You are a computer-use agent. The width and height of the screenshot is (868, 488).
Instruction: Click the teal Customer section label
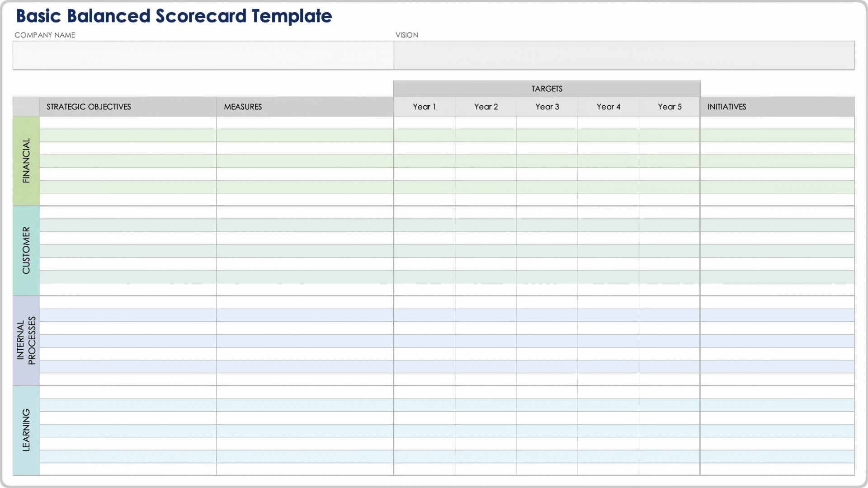coord(26,250)
